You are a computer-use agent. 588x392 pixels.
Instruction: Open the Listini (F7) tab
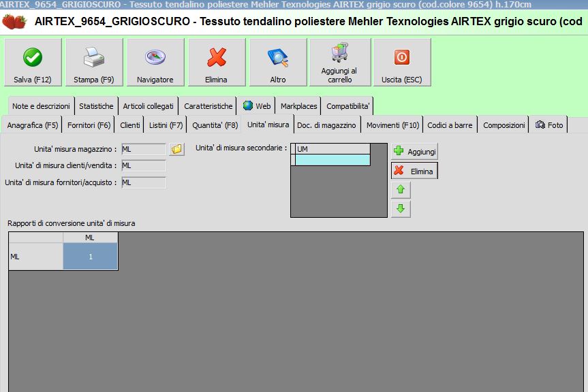tap(166, 125)
